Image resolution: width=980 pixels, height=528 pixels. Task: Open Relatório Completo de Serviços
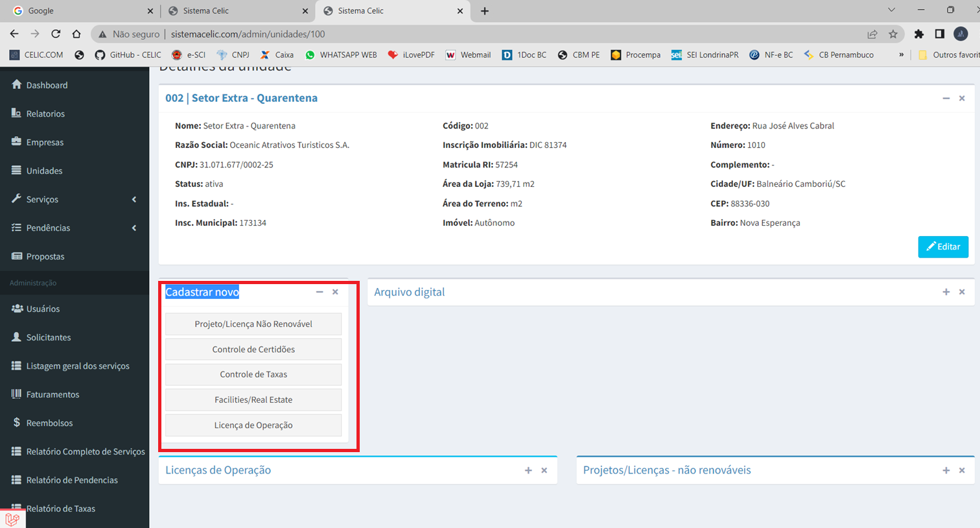[86, 451]
